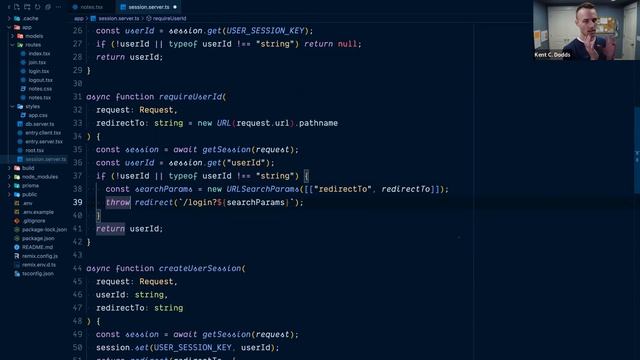Screen dimensions: 640x360
Task: Open index.tsx in the routes folder
Action: [39, 53]
